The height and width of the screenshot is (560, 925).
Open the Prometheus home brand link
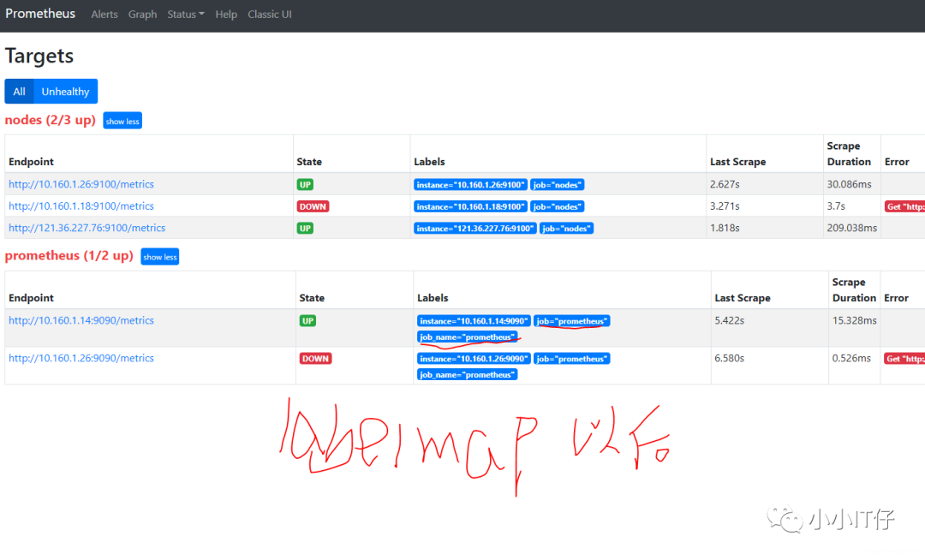pyautogui.click(x=40, y=14)
